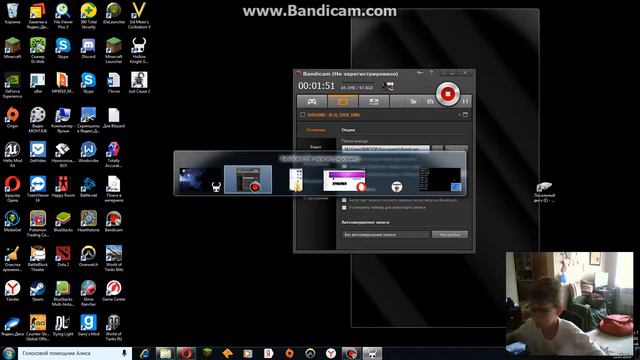Open Slime Rancher desktop shortcut
Image resolution: width=640 pixels, height=360 pixels.
88,293
